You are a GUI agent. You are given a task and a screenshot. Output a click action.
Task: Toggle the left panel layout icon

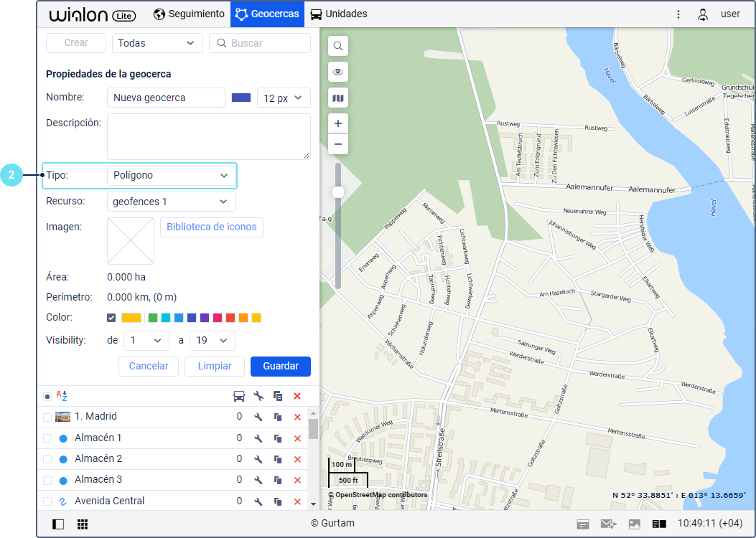click(58, 524)
